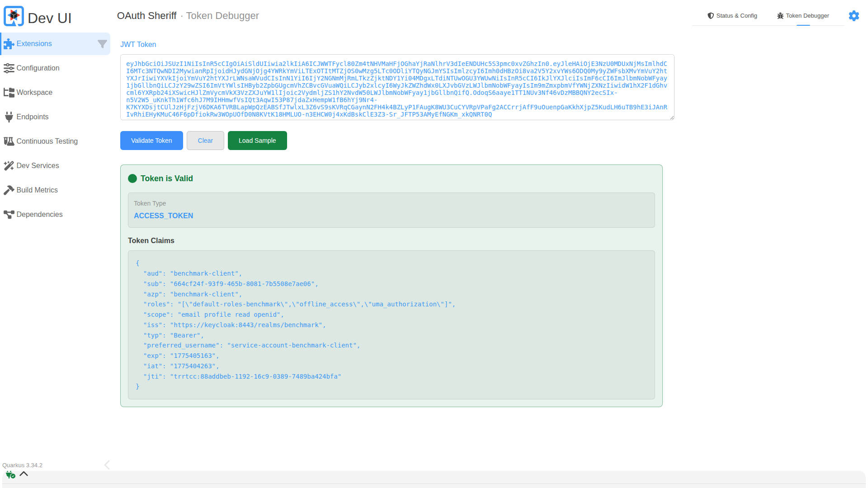The height and width of the screenshot is (488, 868).
Task: Click the Endpoints plug icon
Action: click(9, 117)
